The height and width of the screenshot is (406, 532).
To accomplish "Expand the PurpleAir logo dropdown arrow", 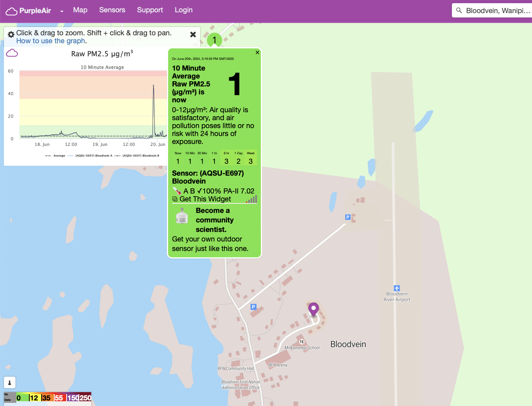I will (62, 11).
